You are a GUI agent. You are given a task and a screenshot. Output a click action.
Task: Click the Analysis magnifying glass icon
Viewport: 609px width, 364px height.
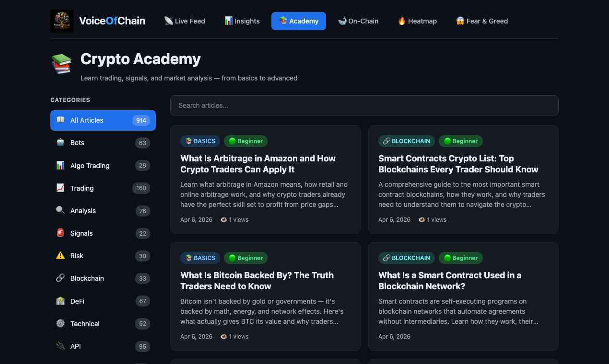pos(60,211)
